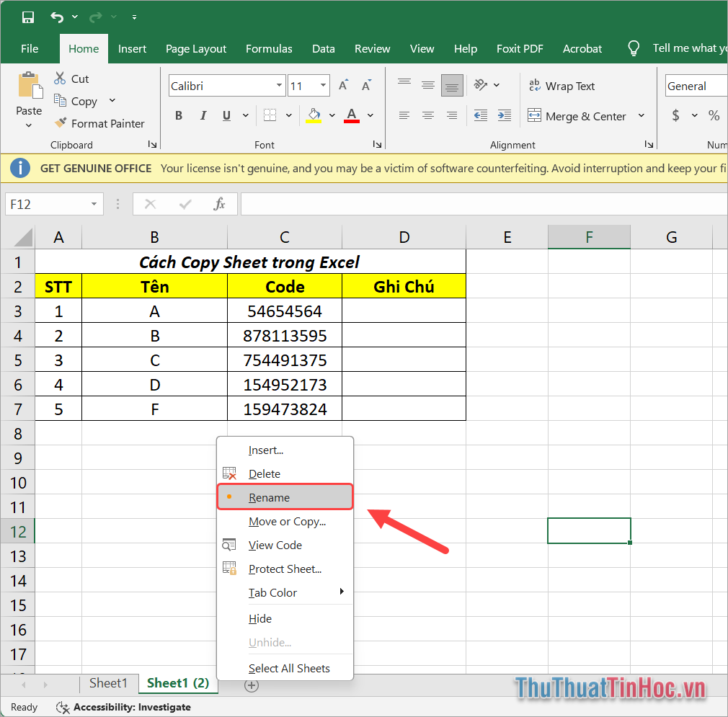Open the Foxit PDF tab
Screen dimensions: 728x717
click(520, 49)
